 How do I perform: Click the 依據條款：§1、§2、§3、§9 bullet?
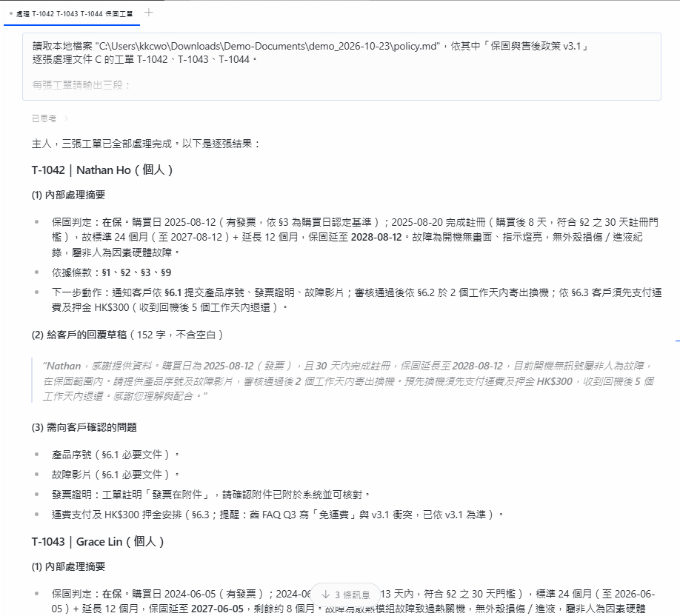pos(111,272)
